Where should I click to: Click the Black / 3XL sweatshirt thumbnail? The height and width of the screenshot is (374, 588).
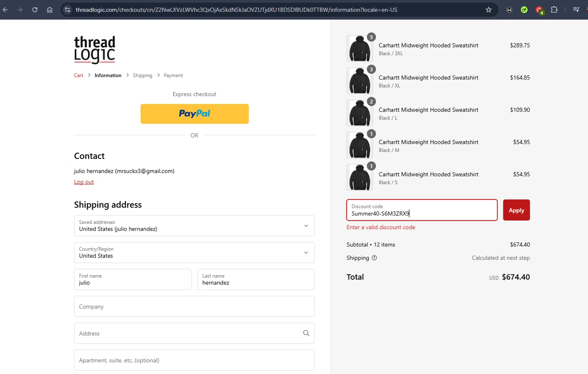pos(359,49)
